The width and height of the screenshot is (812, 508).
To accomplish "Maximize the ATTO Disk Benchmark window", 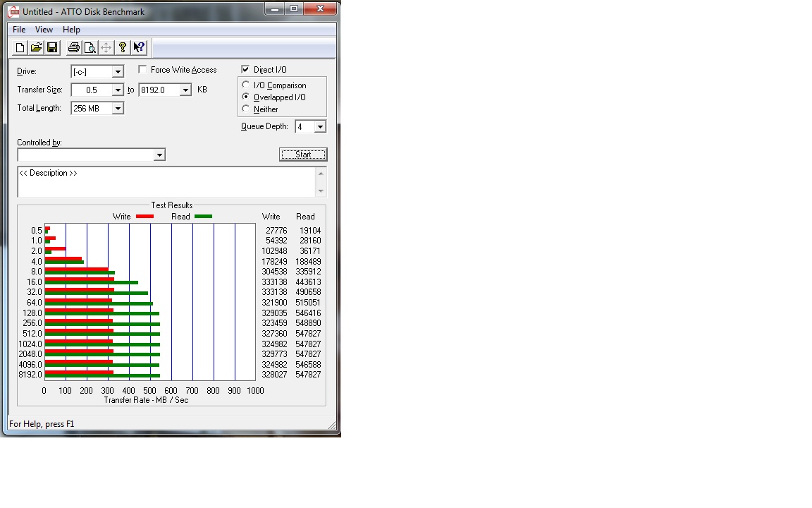I will coord(294,8).
